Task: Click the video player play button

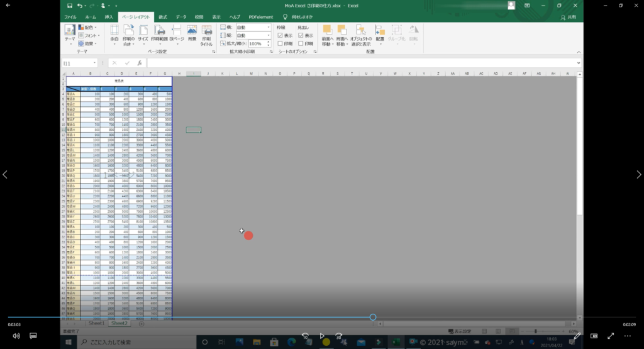Action: [x=321, y=336]
